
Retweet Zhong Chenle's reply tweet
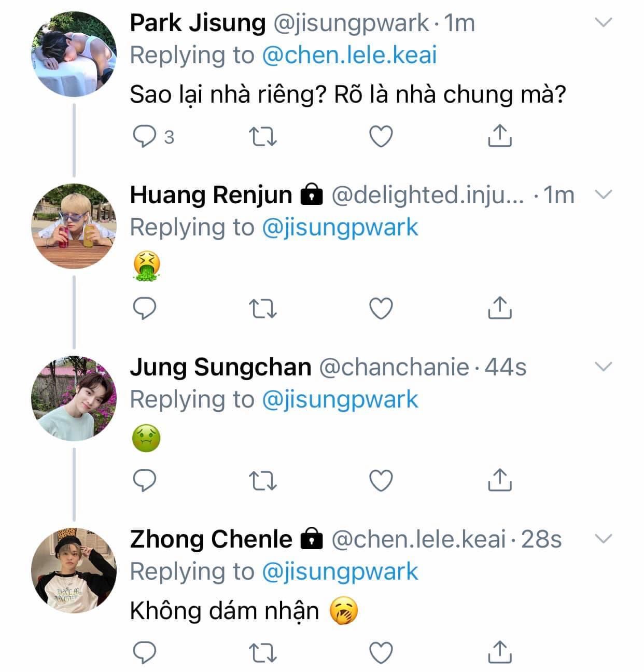tap(263, 653)
